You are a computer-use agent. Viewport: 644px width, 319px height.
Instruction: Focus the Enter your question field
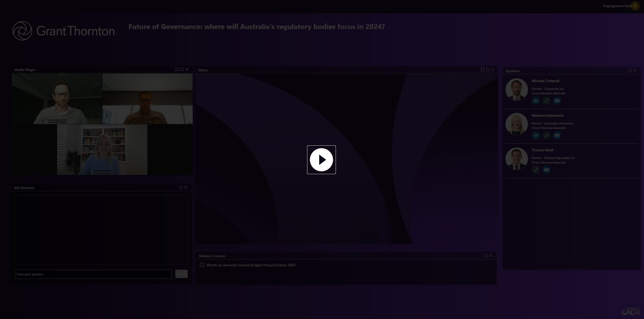[x=93, y=274]
